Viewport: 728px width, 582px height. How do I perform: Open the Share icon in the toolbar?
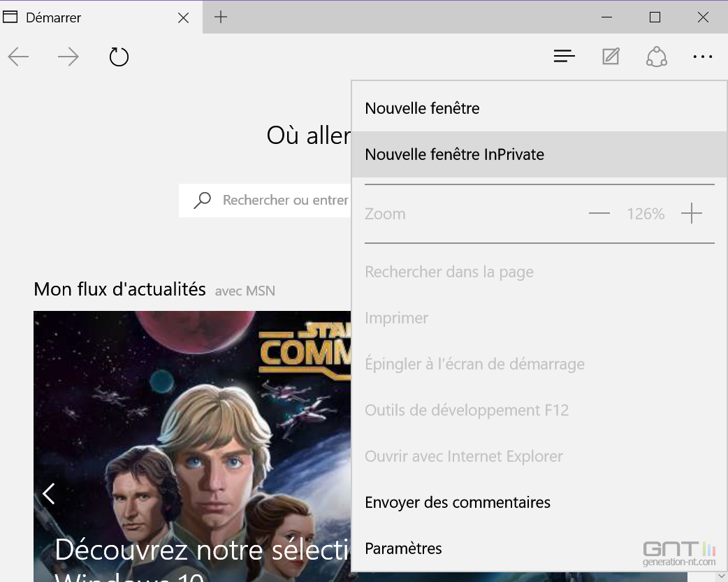[x=657, y=57]
